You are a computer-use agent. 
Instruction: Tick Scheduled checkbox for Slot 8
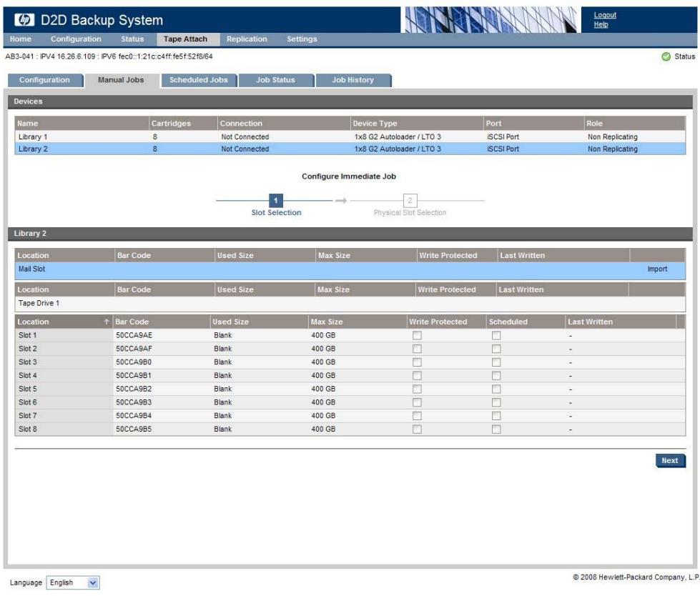pos(496,429)
